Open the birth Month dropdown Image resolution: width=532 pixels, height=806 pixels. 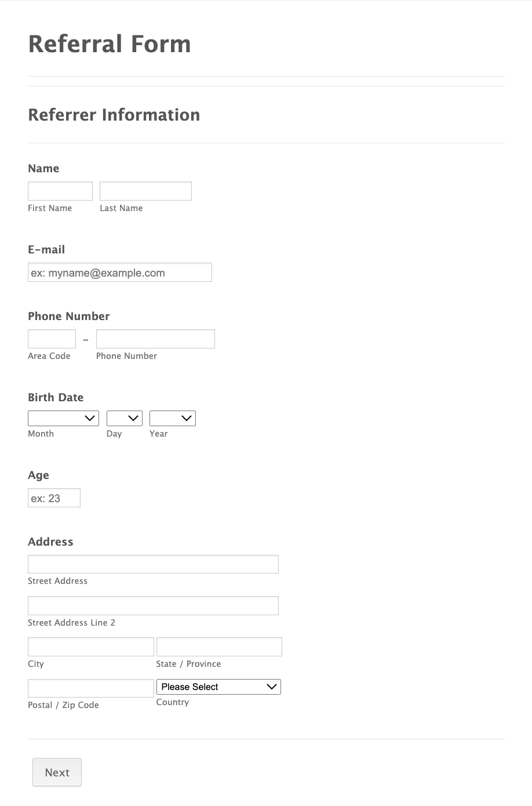point(63,418)
